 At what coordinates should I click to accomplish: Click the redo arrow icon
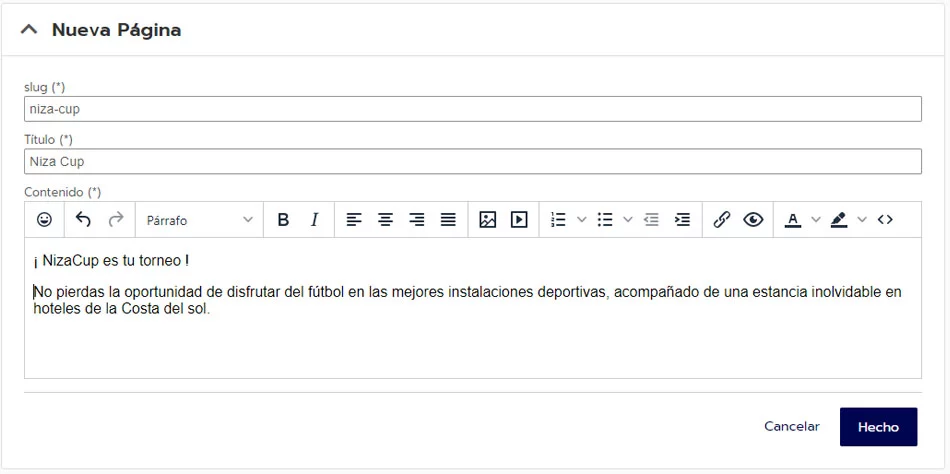pyautogui.click(x=116, y=220)
